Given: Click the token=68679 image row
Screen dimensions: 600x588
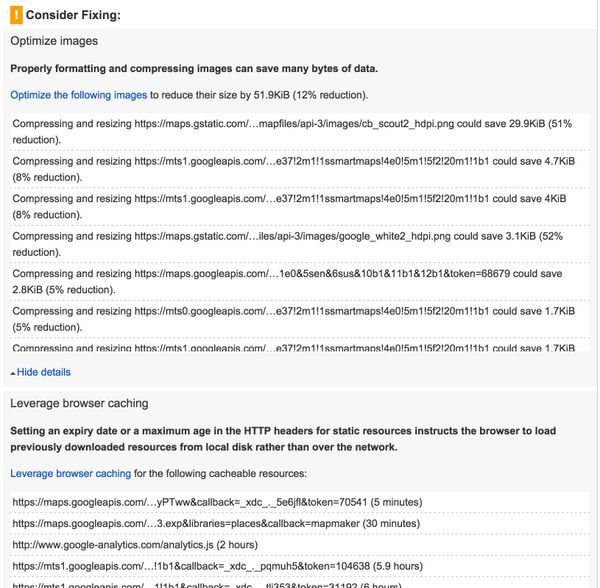Looking at the screenshot, I should (x=290, y=282).
